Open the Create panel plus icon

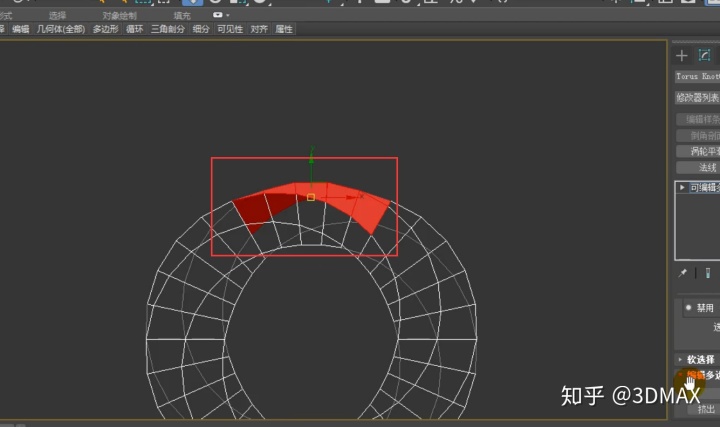(x=681, y=56)
